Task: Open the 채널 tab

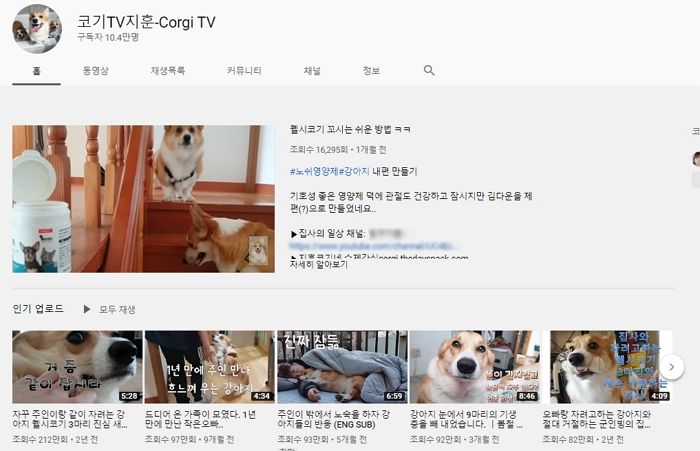Action: pyautogui.click(x=312, y=71)
